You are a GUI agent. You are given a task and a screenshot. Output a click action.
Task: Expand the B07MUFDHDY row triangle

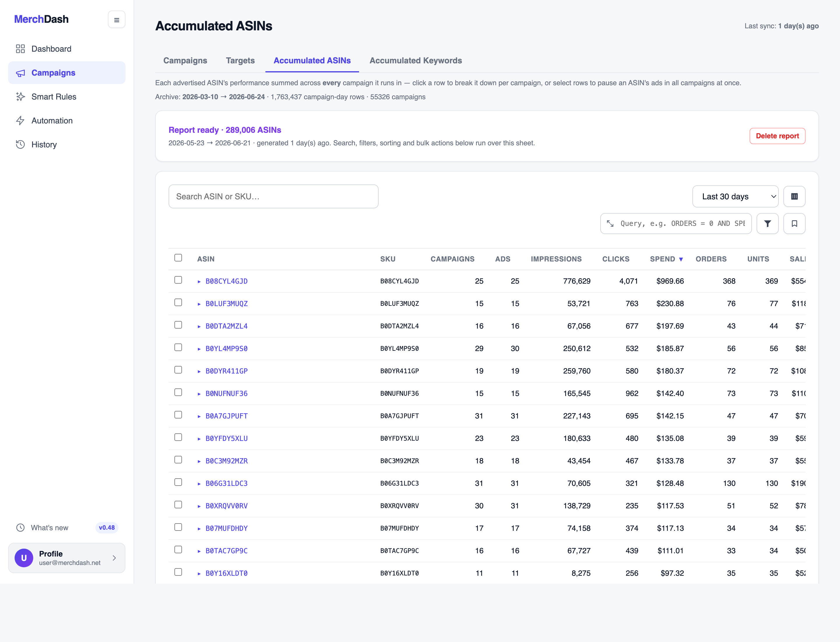click(x=199, y=528)
